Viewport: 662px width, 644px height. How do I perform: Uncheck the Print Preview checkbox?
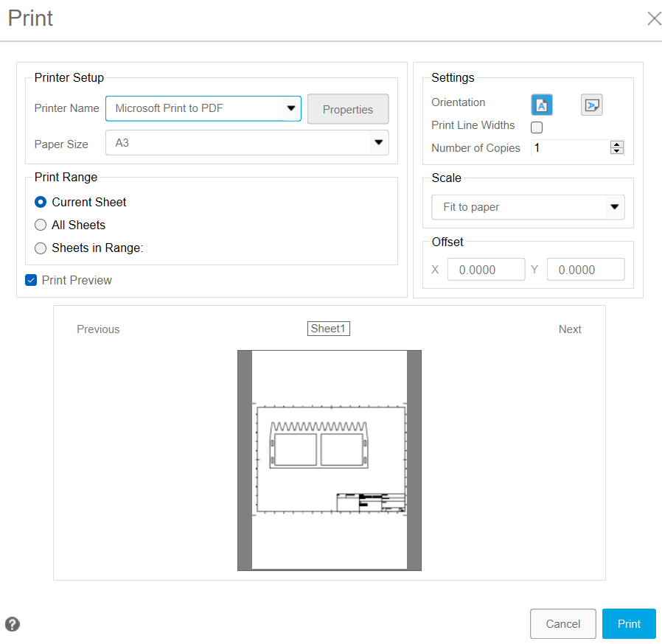coord(31,280)
